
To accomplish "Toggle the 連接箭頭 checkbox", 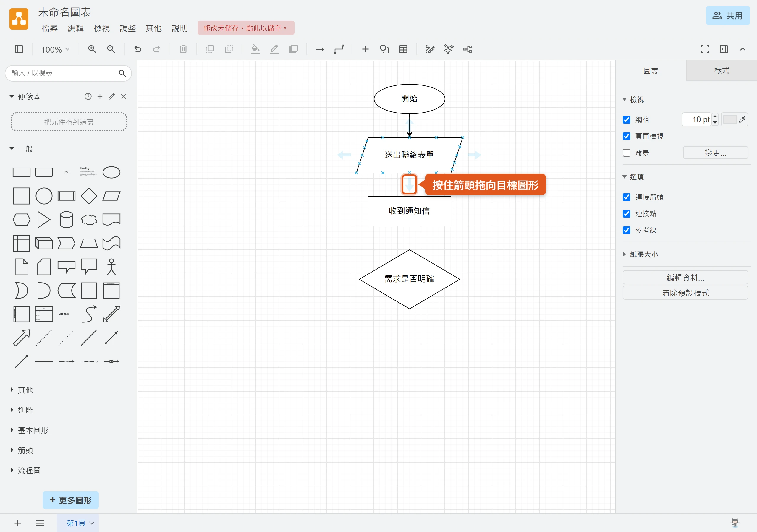I will 626,197.
